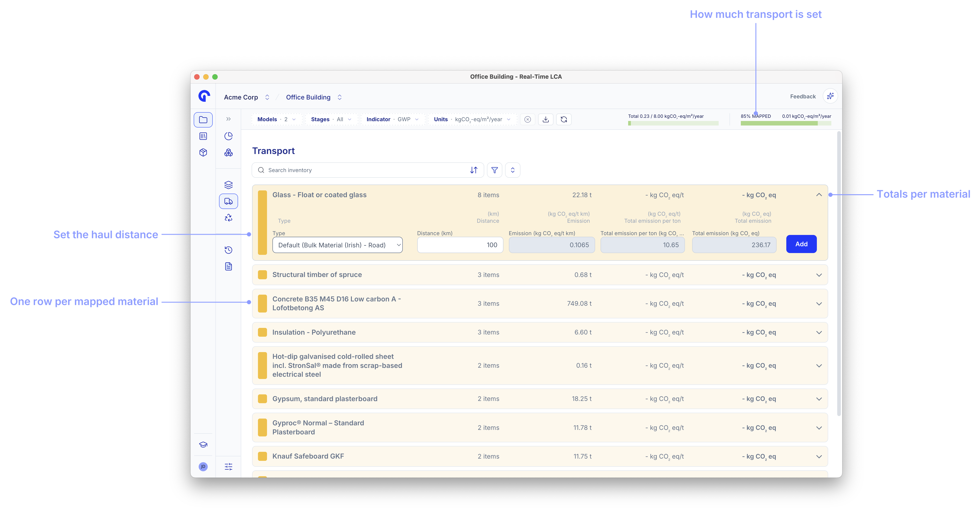Open the graduation cap learning icon

(203, 445)
